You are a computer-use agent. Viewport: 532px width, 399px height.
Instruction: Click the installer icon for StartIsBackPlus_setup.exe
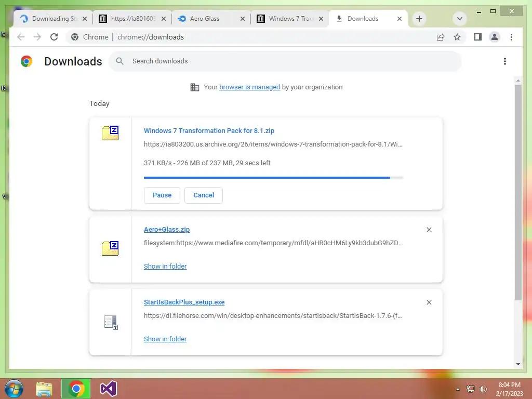pos(111,322)
